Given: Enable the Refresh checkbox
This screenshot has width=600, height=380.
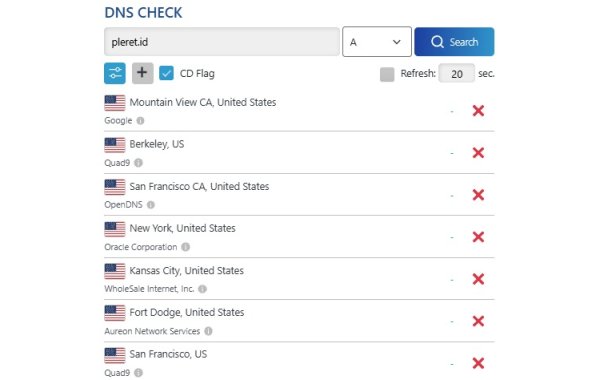Looking at the screenshot, I should (387, 74).
